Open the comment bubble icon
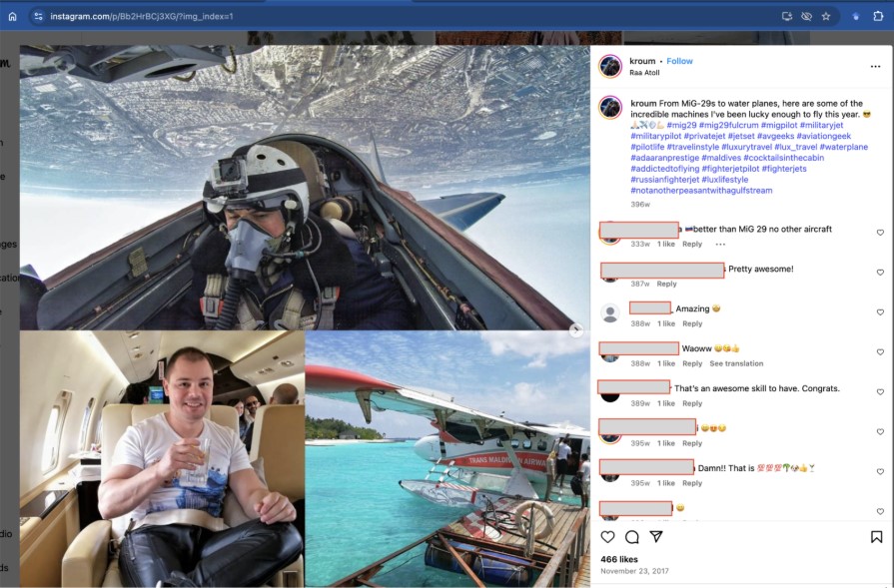This screenshot has height=588, width=894. [x=631, y=537]
